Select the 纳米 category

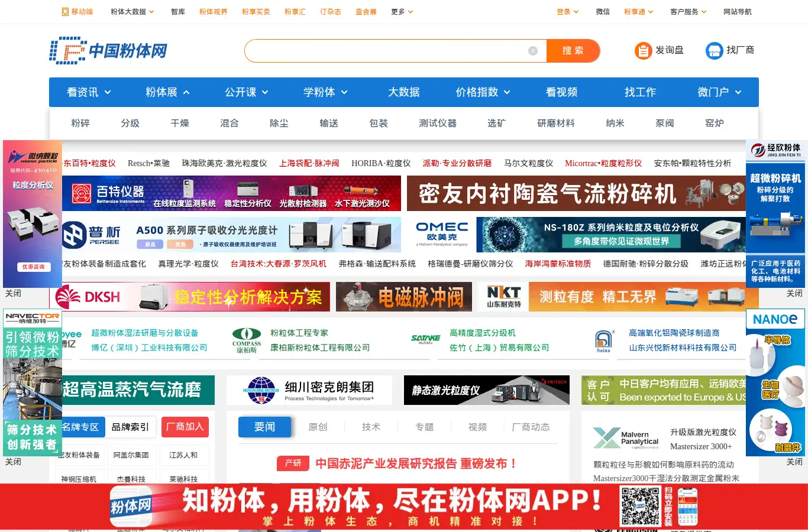click(x=615, y=123)
